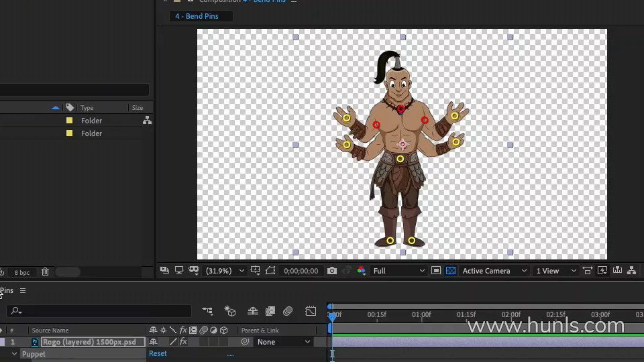Open Show Channel color circles icon
The height and width of the screenshot is (362, 644).
tap(361, 270)
